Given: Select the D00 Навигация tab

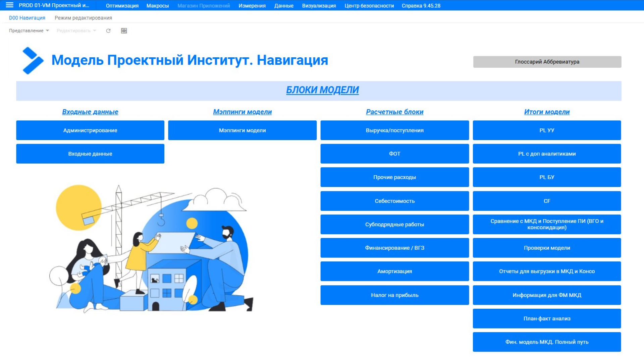Looking at the screenshot, I should point(27,18).
